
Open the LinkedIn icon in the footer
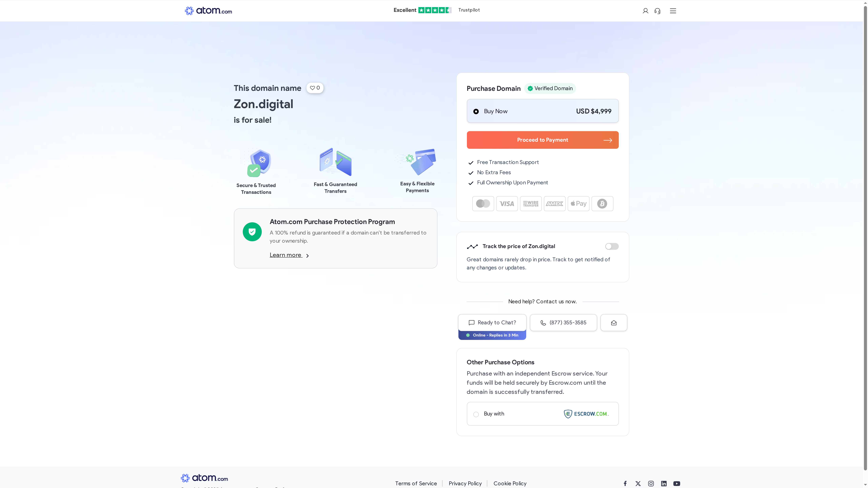point(664,484)
